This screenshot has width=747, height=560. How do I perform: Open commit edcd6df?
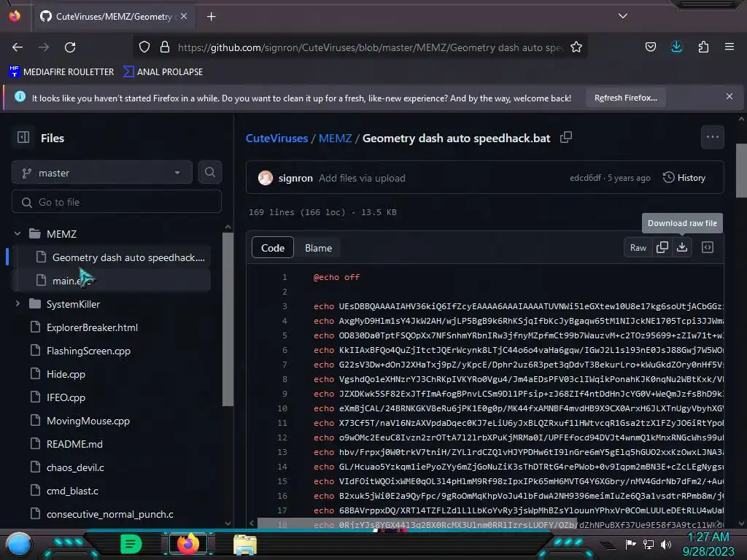[585, 178]
